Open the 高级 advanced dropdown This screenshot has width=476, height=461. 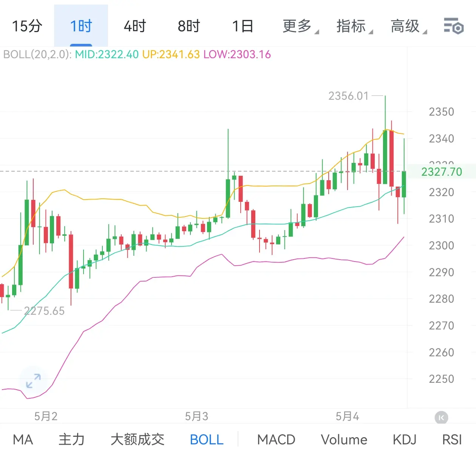[x=408, y=26]
